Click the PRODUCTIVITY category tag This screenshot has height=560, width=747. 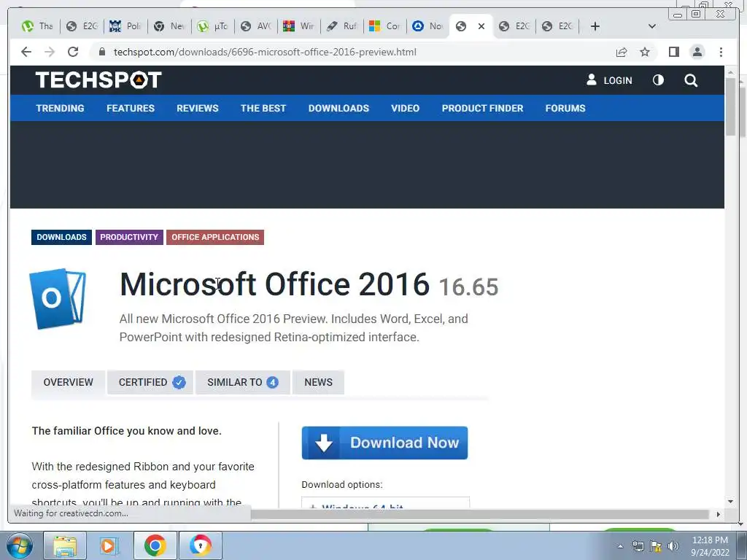tap(129, 237)
